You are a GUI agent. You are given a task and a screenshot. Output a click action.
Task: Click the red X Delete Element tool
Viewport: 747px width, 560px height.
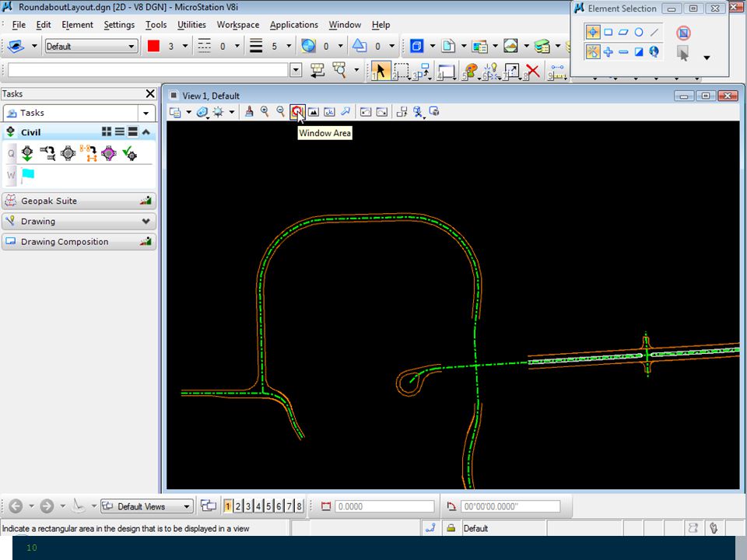(x=532, y=71)
